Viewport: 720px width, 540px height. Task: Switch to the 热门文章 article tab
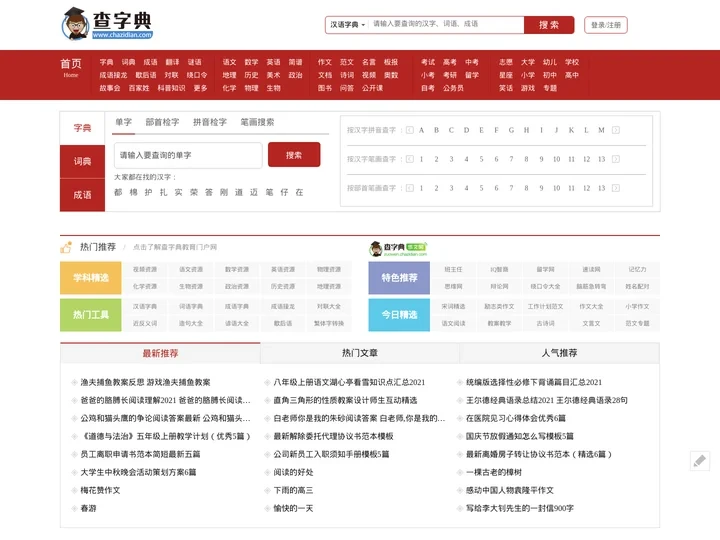[x=360, y=353]
